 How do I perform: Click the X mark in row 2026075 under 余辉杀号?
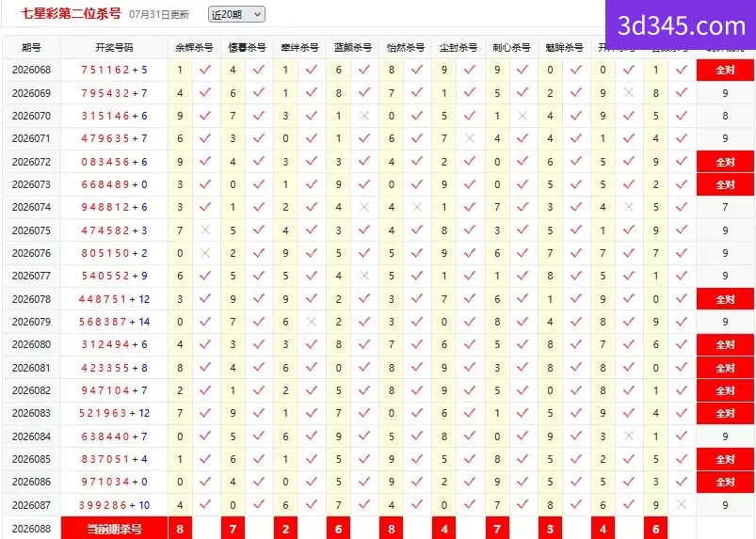205,230
